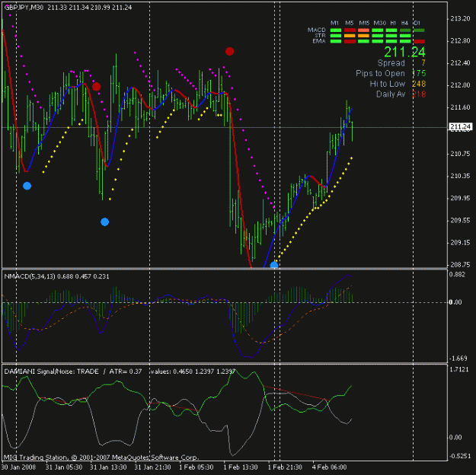
Task: Click the dark green MACD cell under D1
Action: (x=419, y=30)
